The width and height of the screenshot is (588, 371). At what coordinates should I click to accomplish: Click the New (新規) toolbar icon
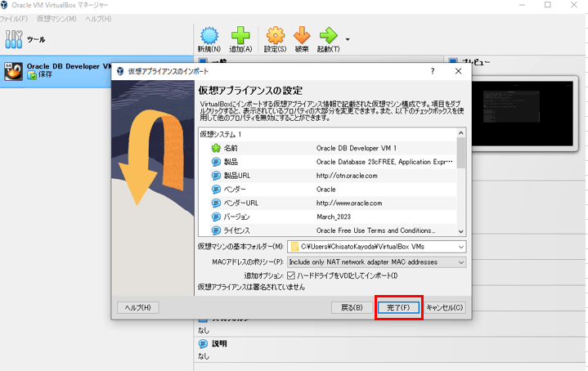[x=209, y=36]
